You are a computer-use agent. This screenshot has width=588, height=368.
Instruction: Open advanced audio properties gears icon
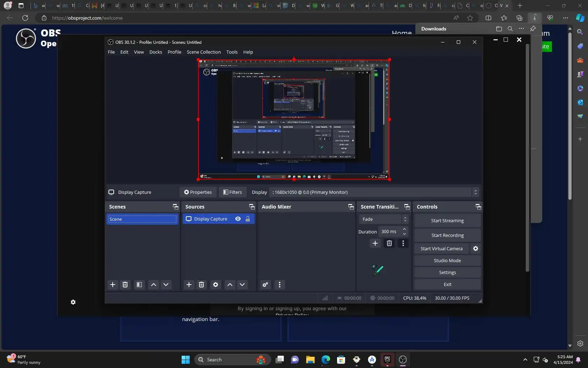tap(265, 285)
